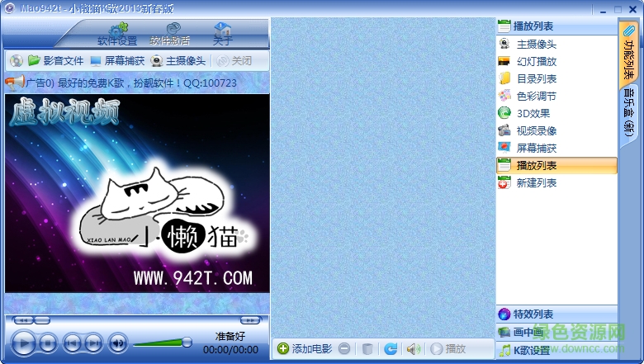644x364 pixels.
Task: Click the rewind seek button
Action: click(23, 320)
